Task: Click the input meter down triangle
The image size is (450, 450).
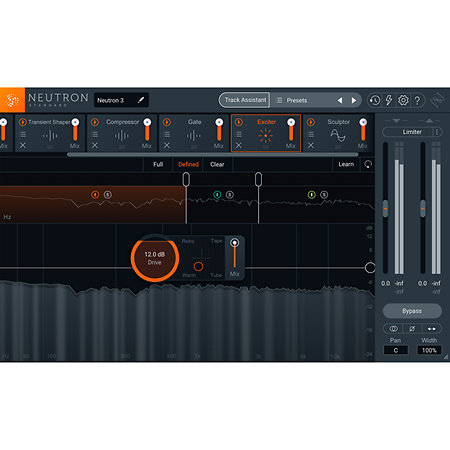Action: [396, 121]
